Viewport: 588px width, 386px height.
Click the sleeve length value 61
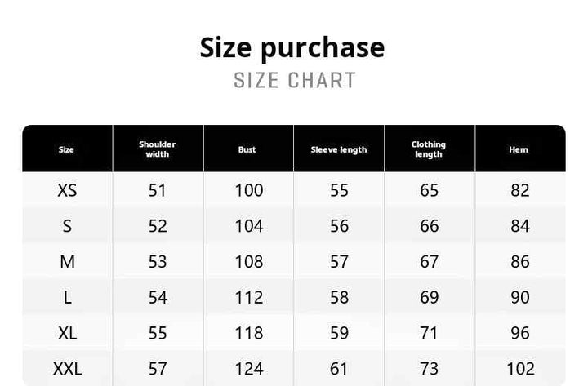339,369
